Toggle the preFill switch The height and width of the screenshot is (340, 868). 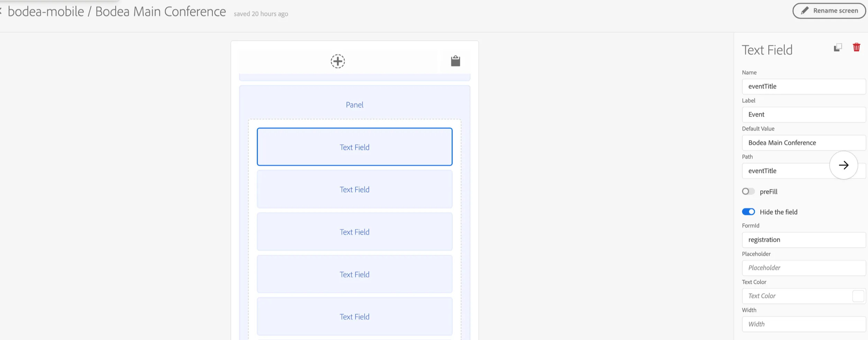[x=748, y=191]
